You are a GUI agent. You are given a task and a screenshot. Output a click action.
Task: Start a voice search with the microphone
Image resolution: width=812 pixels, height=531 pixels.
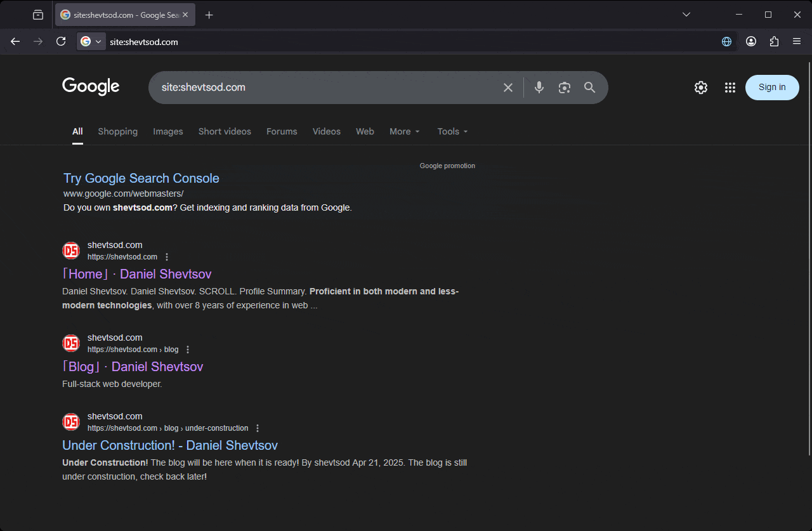[x=539, y=88]
